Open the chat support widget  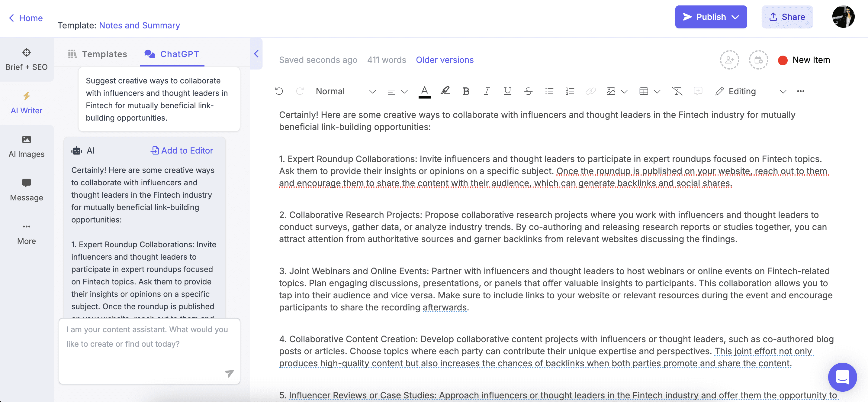point(842,377)
